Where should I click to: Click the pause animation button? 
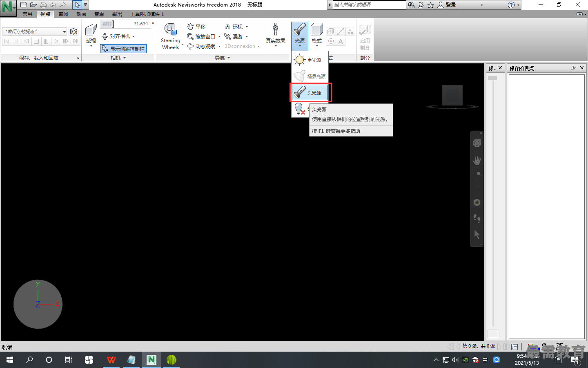[46, 41]
